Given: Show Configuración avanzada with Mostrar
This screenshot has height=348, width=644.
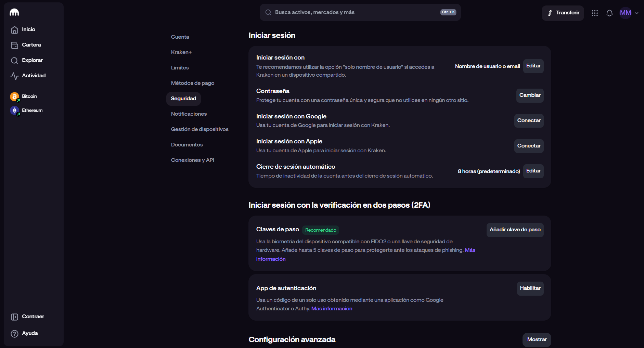Looking at the screenshot, I should tap(537, 340).
